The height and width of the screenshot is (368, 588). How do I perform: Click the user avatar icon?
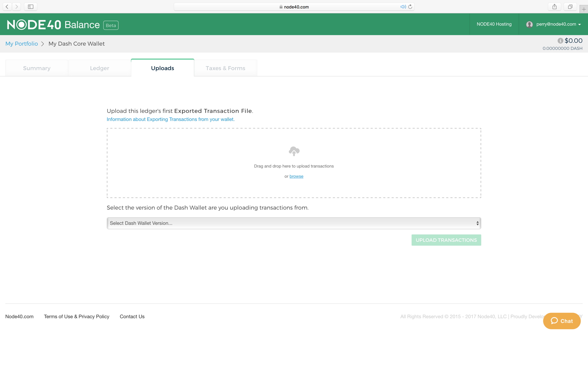(x=529, y=24)
